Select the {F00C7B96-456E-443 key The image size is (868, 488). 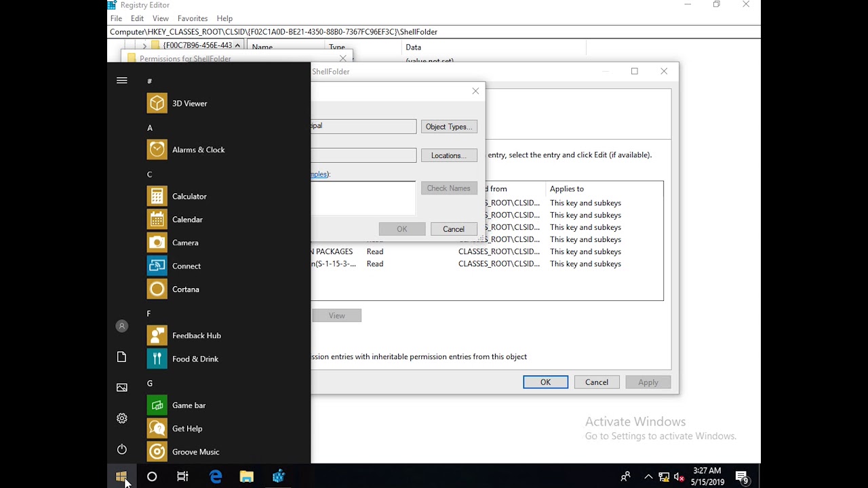[x=198, y=45]
